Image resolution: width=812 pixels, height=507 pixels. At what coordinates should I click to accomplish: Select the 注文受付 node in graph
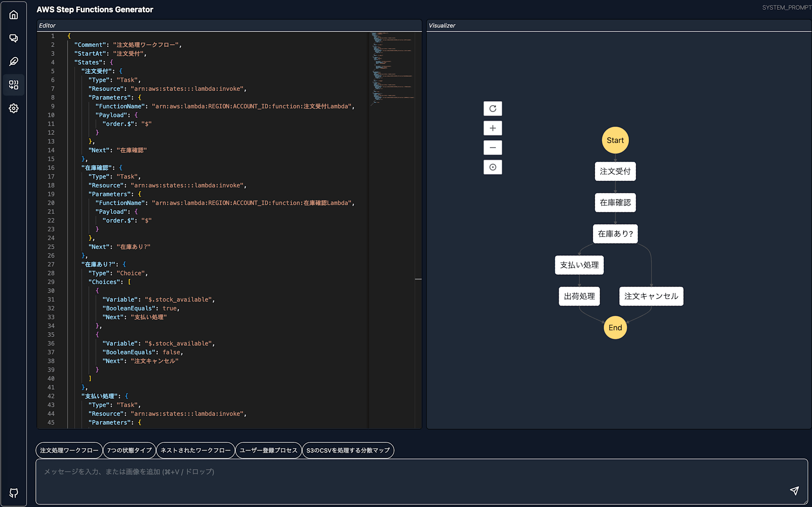pyautogui.click(x=615, y=171)
